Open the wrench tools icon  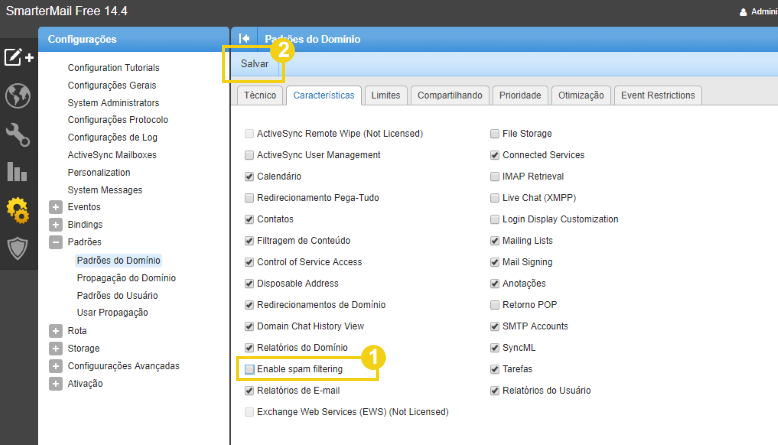pyautogui.click(x=18, y=135)
